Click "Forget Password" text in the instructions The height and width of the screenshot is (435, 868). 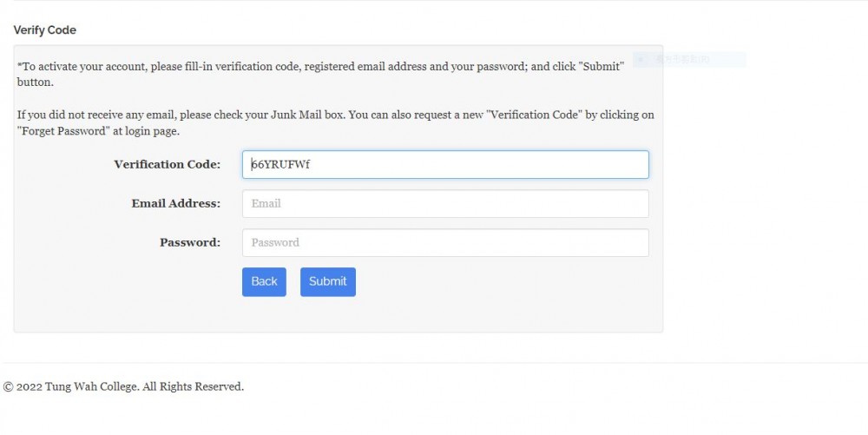click(63, 131)
